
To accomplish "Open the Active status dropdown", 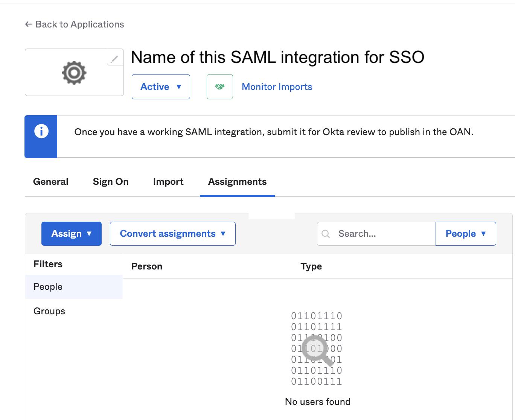I will click(x=161, y=87).
